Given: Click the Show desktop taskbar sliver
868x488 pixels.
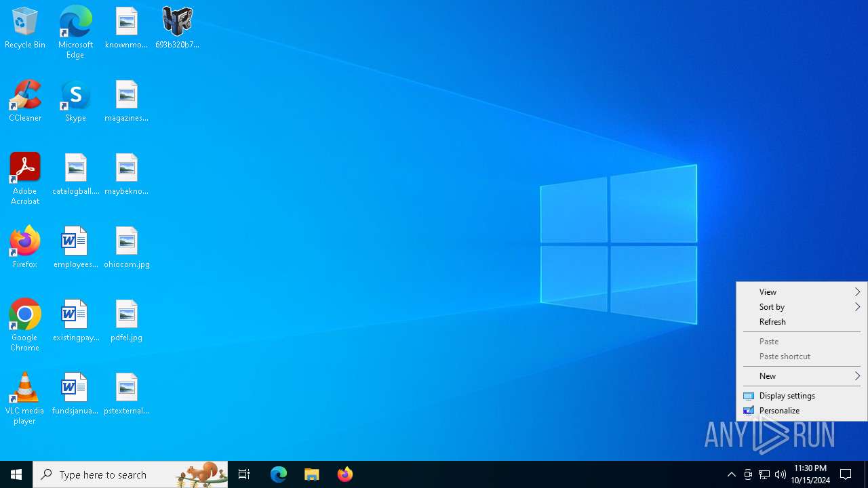Looking at the screenshot, I should 866,474.
